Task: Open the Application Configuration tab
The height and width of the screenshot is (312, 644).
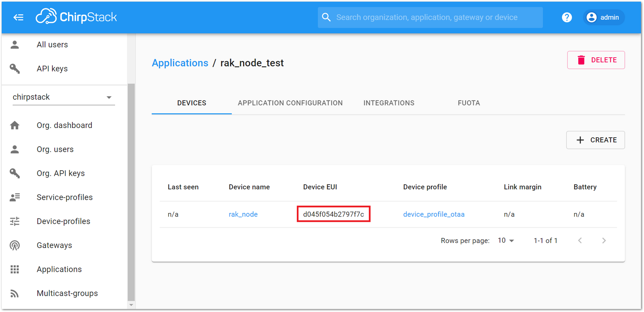Action: (x=290, y=103)
